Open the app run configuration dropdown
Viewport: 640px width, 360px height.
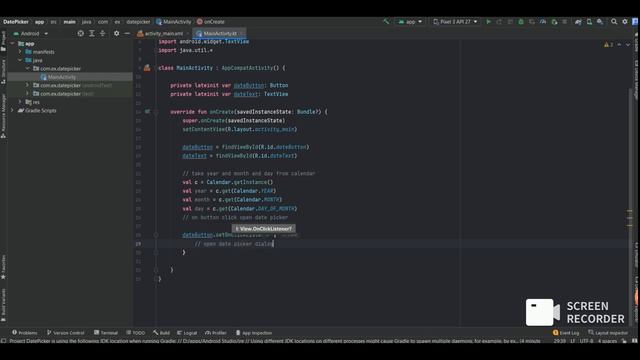(410, 22)
